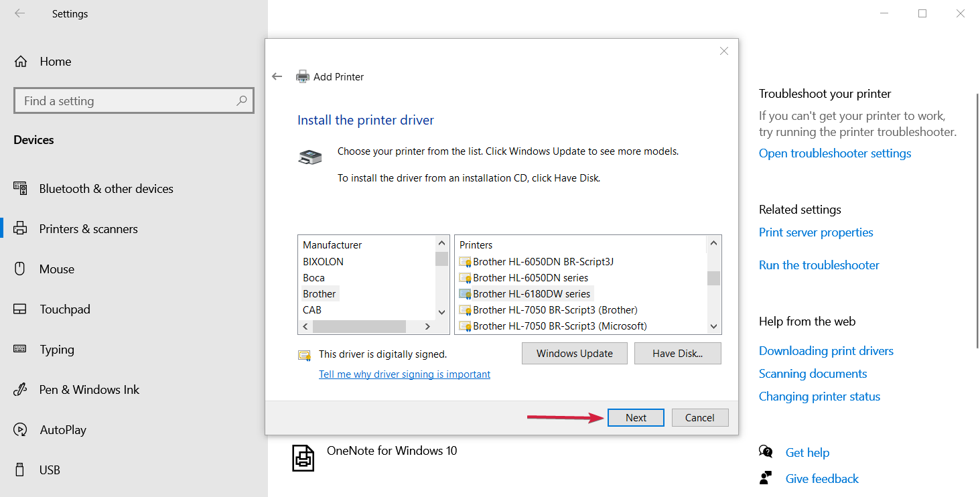Click the Manufacturer list horizontal scrollbar thumb
This screenshot has width=980, height=497.
point(359,327)
